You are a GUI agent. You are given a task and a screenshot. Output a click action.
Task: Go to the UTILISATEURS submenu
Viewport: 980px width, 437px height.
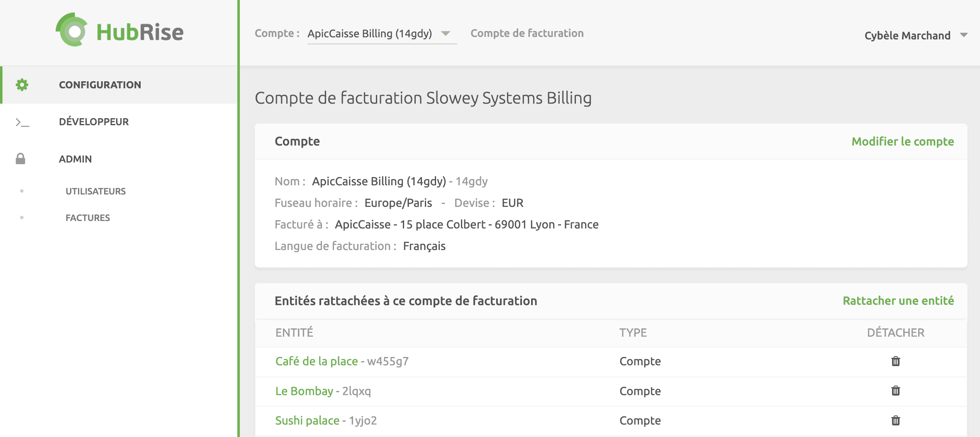95,191
